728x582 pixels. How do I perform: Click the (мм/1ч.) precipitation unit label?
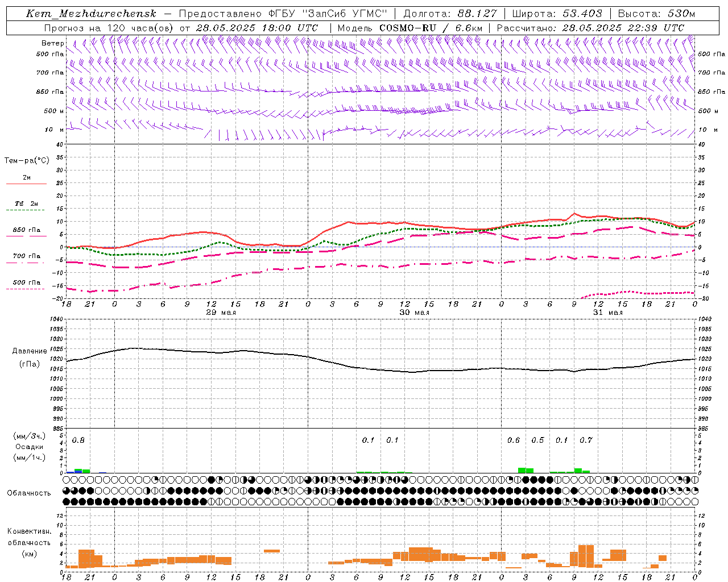(30, 458)
